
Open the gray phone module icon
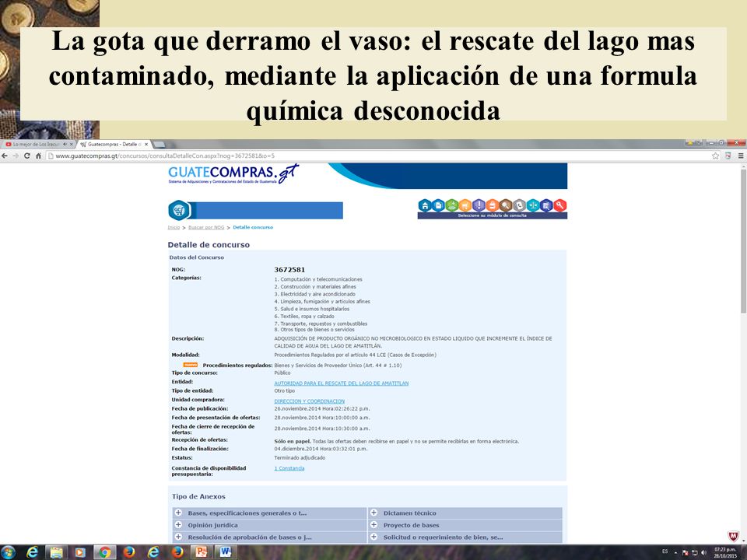[519, 205]
